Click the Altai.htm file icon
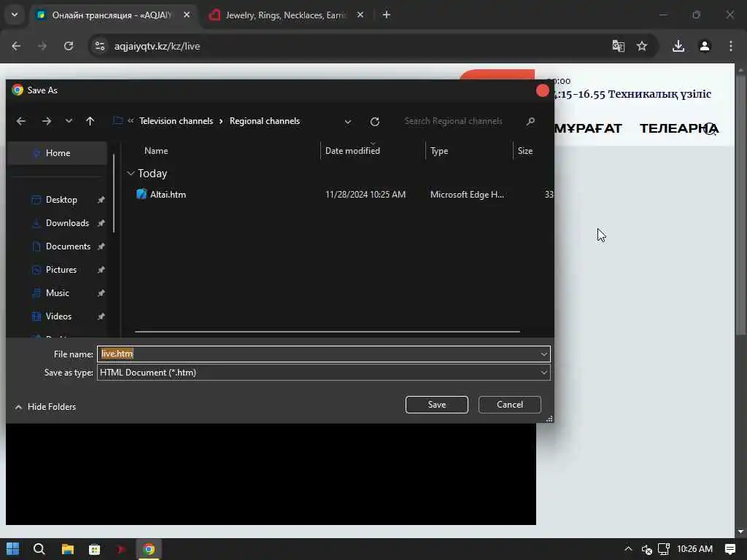The height and width of the screenshot is (560, 747). point(142,194)
